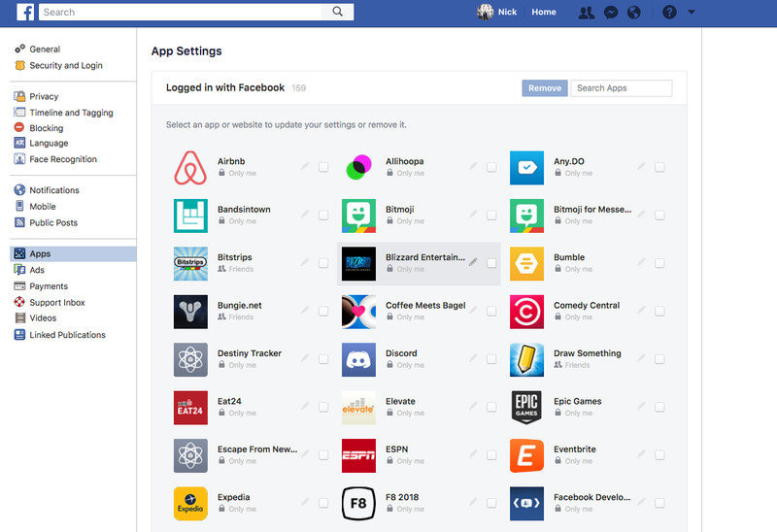
Task: Open the Messenger icon in header
Action: (x=611, y=13)
